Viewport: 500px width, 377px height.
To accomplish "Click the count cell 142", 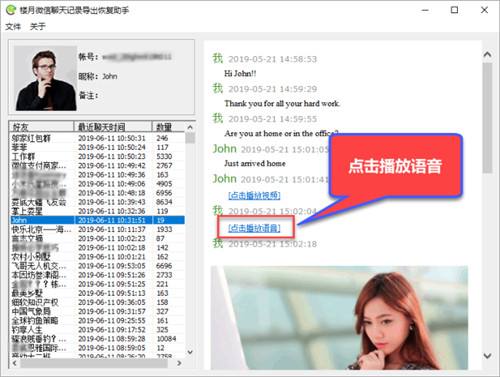I will [162, 248].
